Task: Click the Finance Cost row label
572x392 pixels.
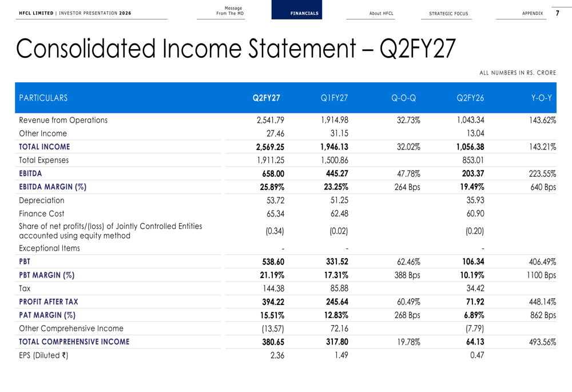Action: (41, 213)
